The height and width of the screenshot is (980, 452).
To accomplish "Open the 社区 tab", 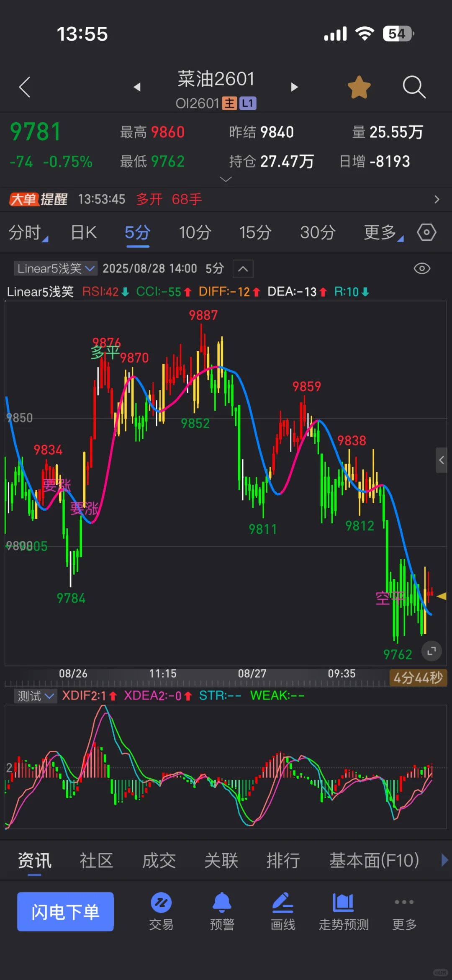I will (96, 861).
